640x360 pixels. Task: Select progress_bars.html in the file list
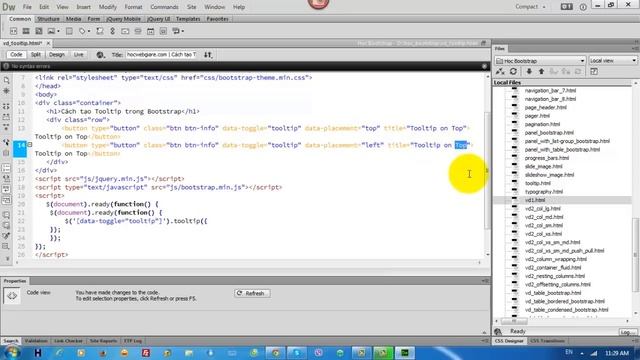547,158
